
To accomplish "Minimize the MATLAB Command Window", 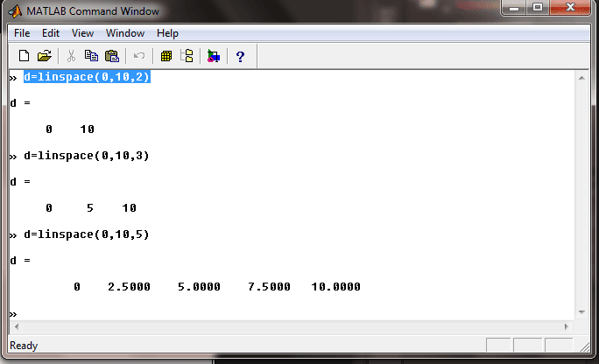I will [x=514, y=8].
